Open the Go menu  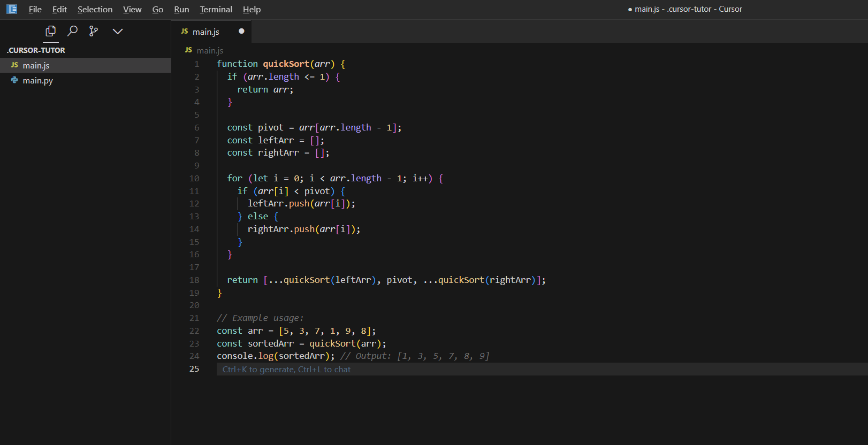pyautogui.click(x=157, y=10)
